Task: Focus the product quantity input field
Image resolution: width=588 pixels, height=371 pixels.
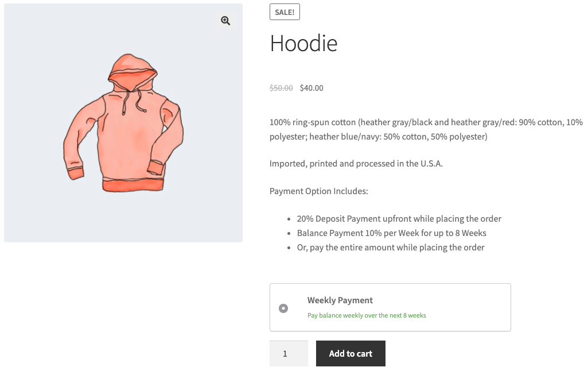Action: [x=289, y=354]
